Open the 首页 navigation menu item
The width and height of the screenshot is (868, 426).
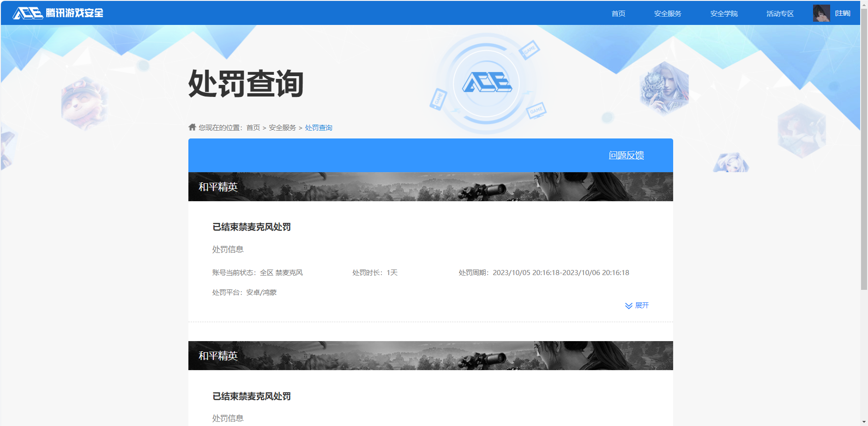coord(618,13)
